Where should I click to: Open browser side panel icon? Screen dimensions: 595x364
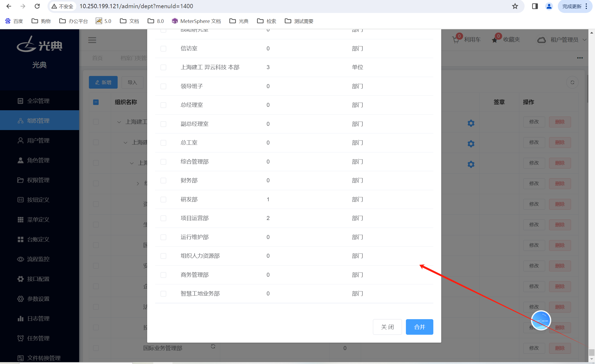coord(535,6)
